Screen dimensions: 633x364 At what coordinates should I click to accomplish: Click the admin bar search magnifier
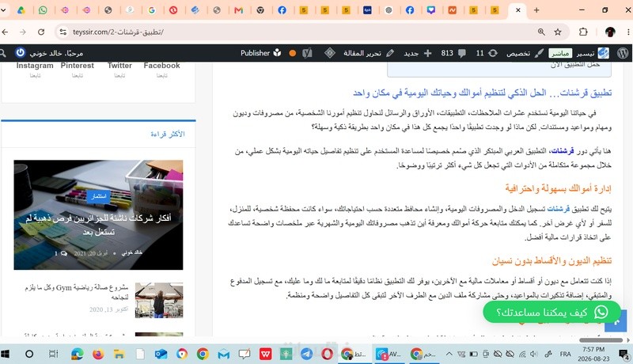[x=3, y=53]
